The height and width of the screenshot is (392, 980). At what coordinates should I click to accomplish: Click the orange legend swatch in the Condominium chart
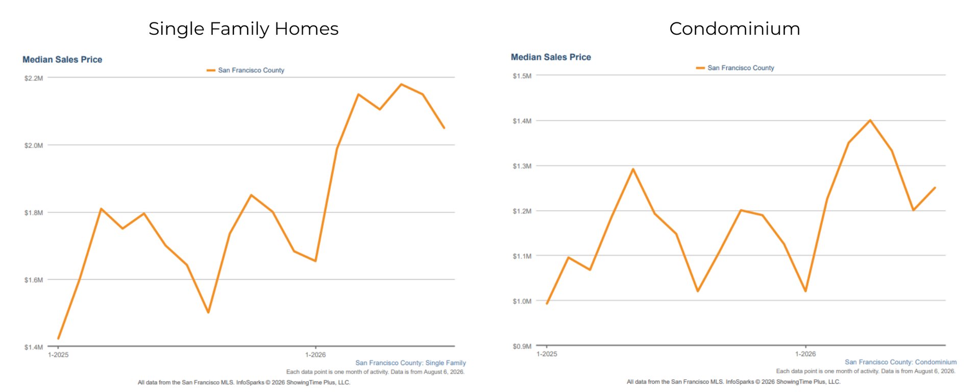click(x=700, y=68)
